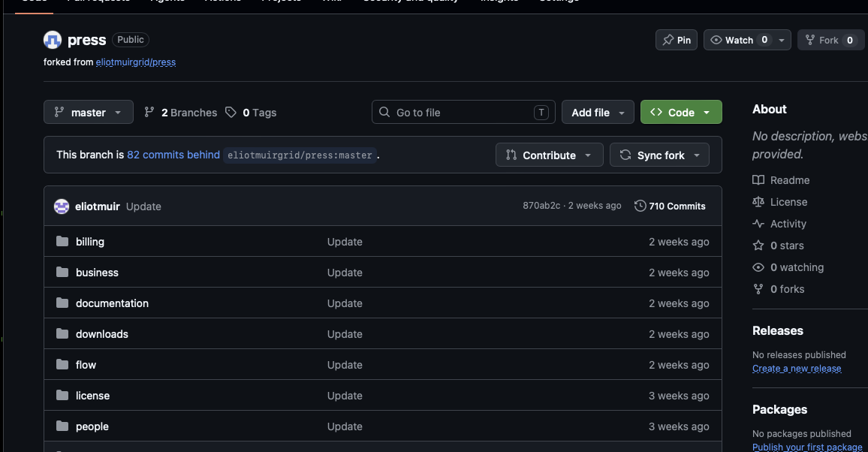Open the people folder
This screenshot has height=452, width=868.
point(92,426)
